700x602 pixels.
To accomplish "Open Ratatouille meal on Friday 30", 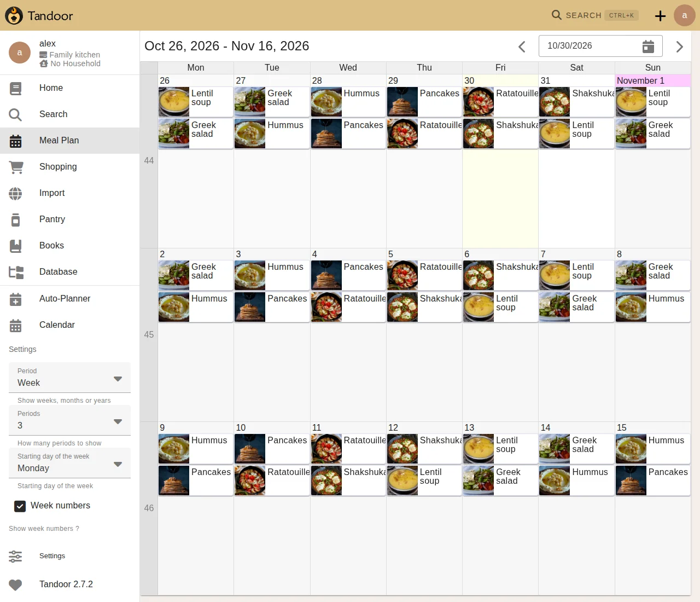I will pos(500,102).
